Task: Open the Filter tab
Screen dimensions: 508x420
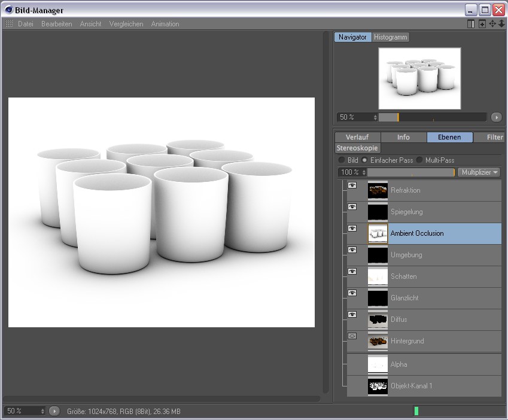Action: coord(494,137)
